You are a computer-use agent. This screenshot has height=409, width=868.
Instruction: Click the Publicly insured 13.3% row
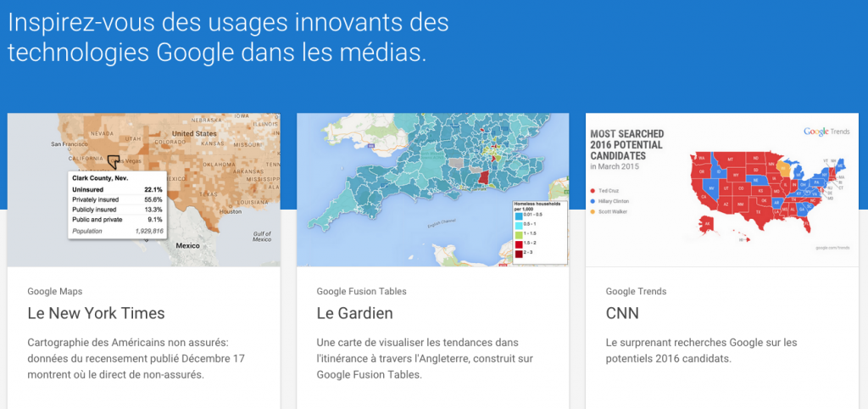pyautogui.click(x=117, y=210)
